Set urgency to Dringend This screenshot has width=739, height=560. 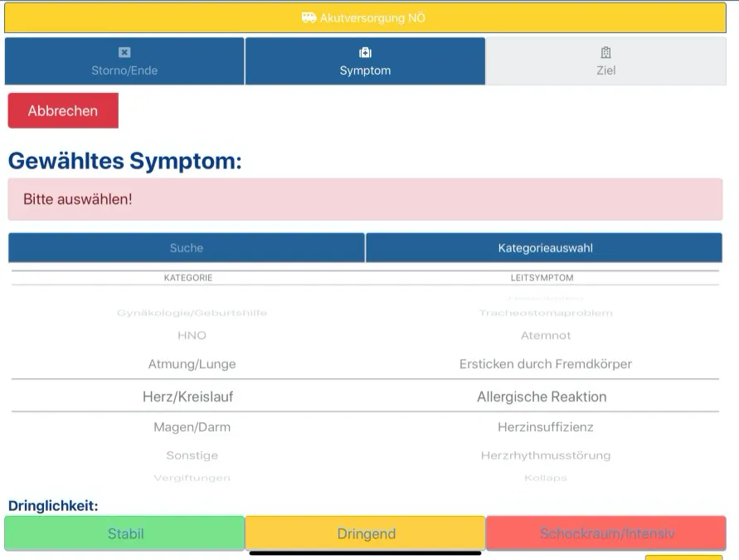click(366, 533)
